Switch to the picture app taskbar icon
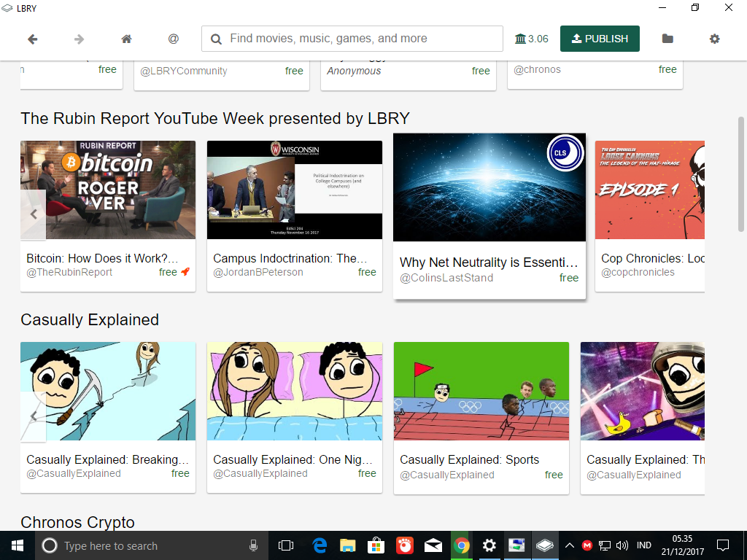The height and width of the screenshot is (560, 747). (516, 545)
